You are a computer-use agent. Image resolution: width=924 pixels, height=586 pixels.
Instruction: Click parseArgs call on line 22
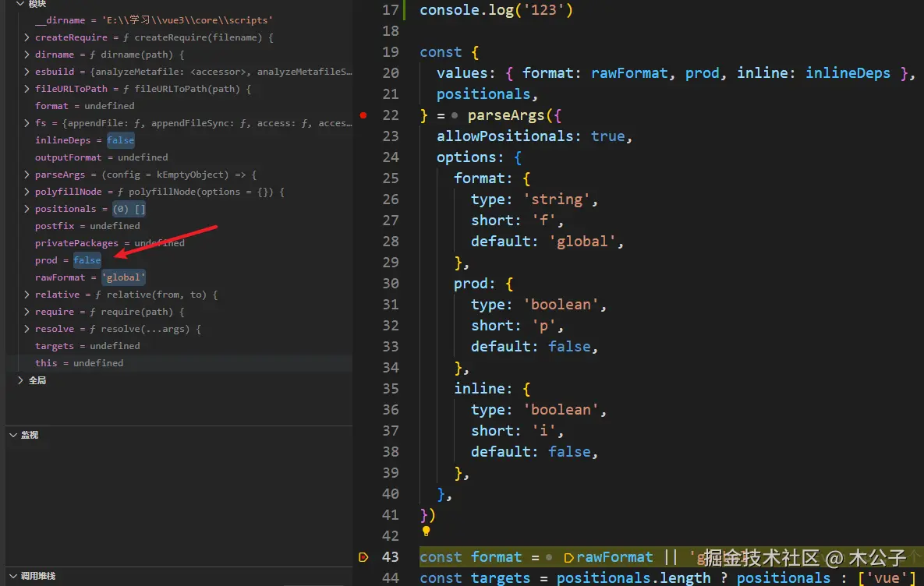coord(506,115)
